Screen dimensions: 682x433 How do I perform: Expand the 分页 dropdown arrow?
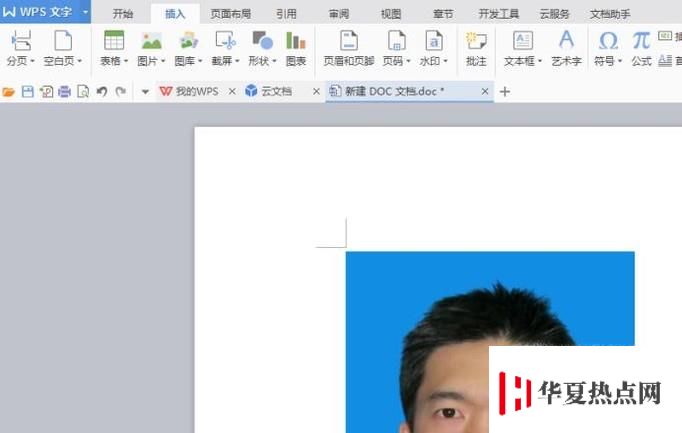[x=32, y=61]
